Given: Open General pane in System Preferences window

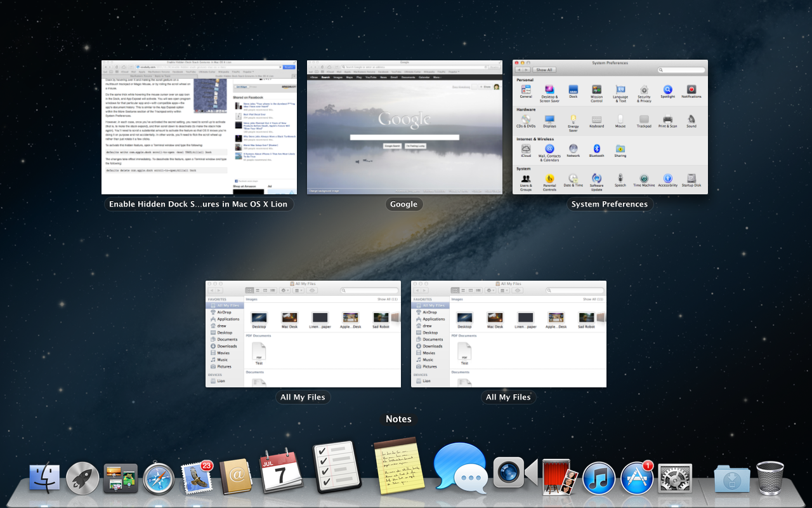Looking at the screenshot, I should click(526, 91).
